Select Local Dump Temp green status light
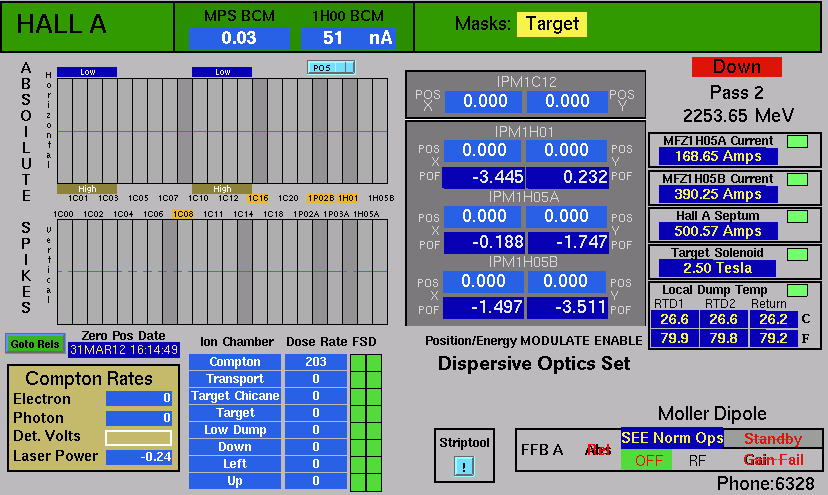 797,291
